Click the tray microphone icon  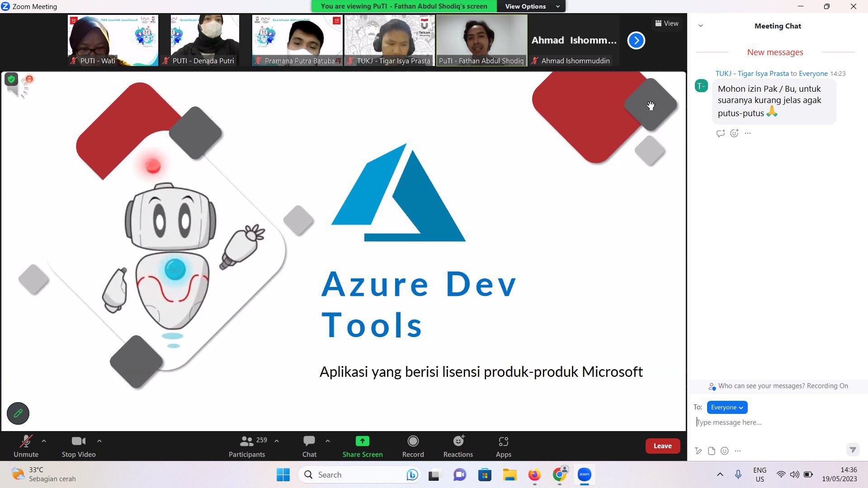(x=738, y=474)
